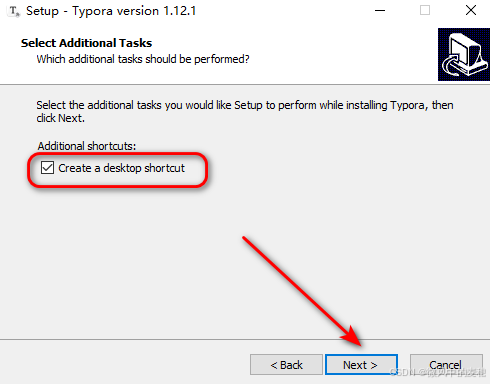Toggle the Create a desktop shortcut checkbox
This screenshot has width=490, height=384.
coord(47,168)
